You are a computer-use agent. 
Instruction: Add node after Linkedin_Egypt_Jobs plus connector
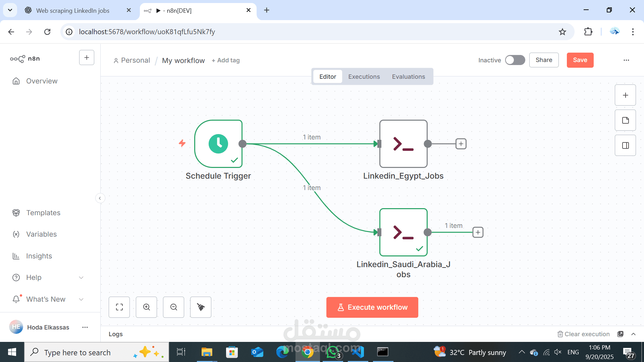[461, 144]
